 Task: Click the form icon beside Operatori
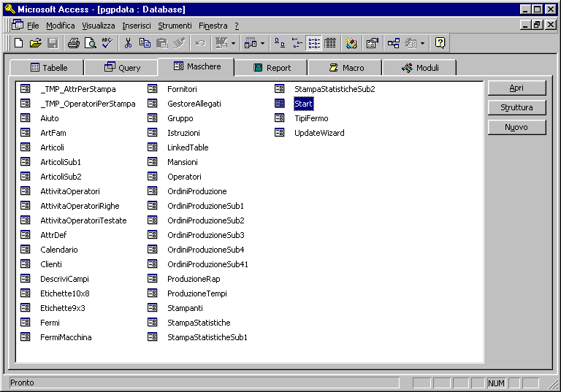153,177
